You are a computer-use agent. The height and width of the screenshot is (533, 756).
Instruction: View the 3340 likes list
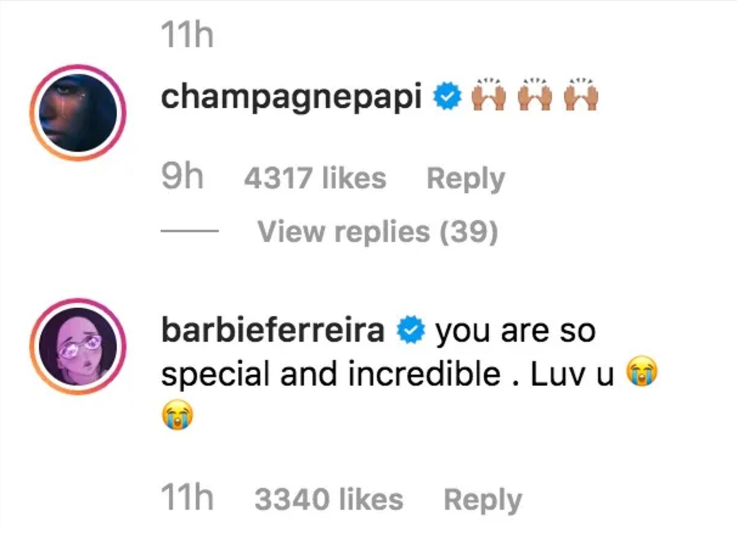point(329,499)
